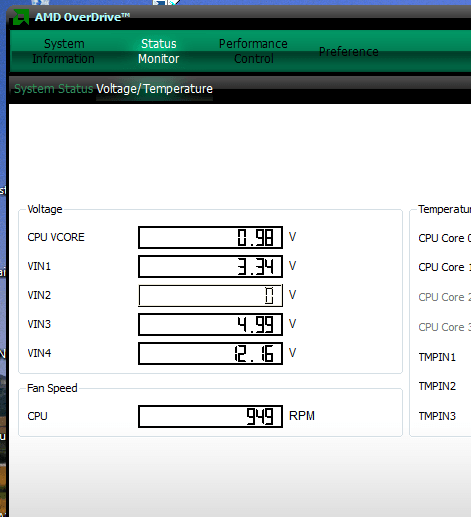Switch to the Status Monitor tab
Image resolution: width=471 pixels, height=517 pixels.
[x=159, y=51]
